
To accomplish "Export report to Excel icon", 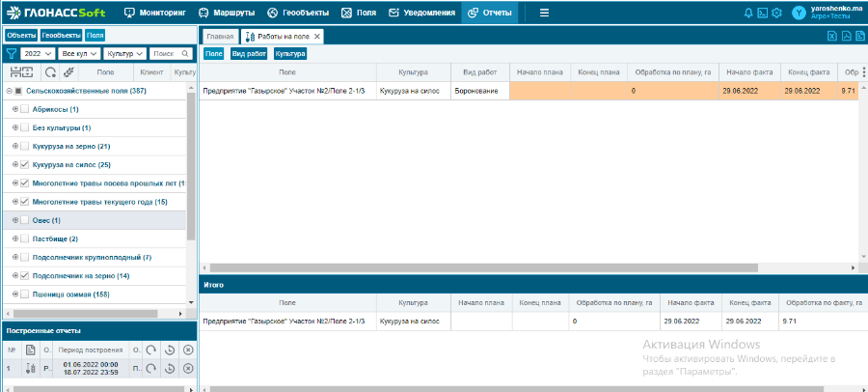I will coord(832,36).
